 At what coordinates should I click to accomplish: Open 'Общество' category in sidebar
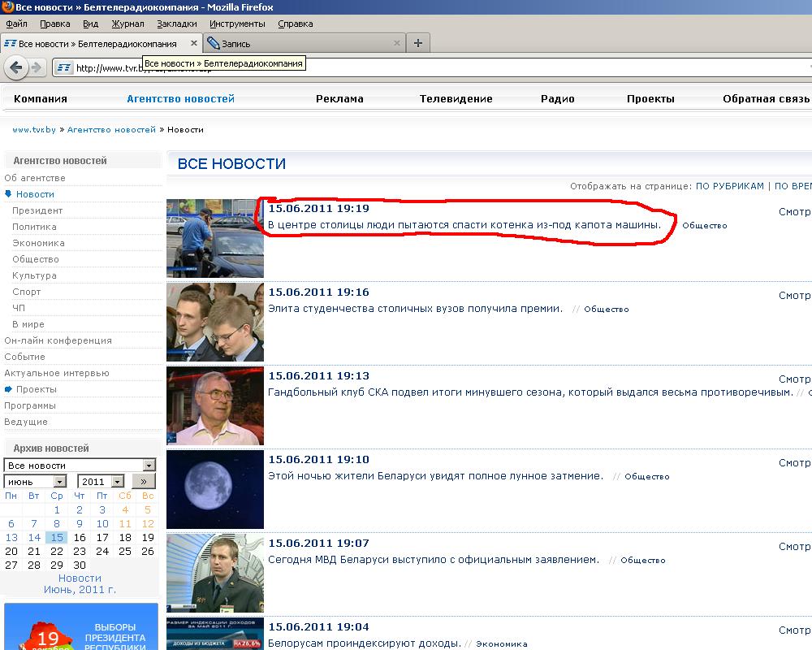point(35,259)
